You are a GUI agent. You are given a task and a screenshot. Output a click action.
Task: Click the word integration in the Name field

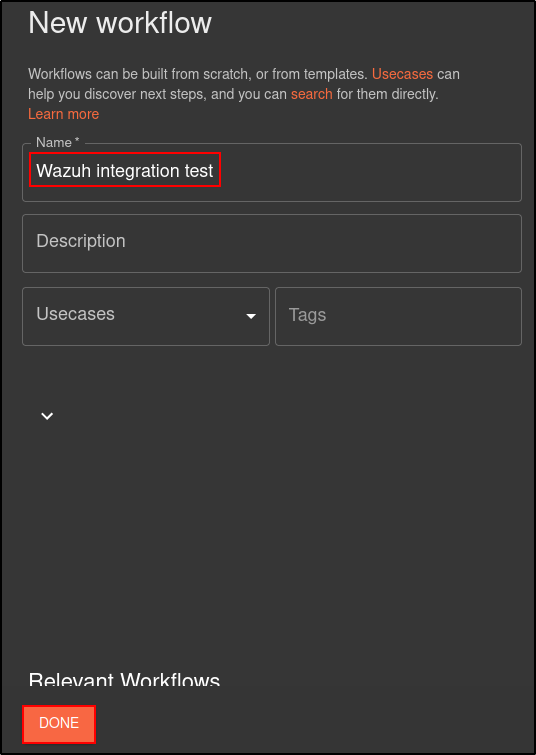pyautogui.click(x=138, y=171)
